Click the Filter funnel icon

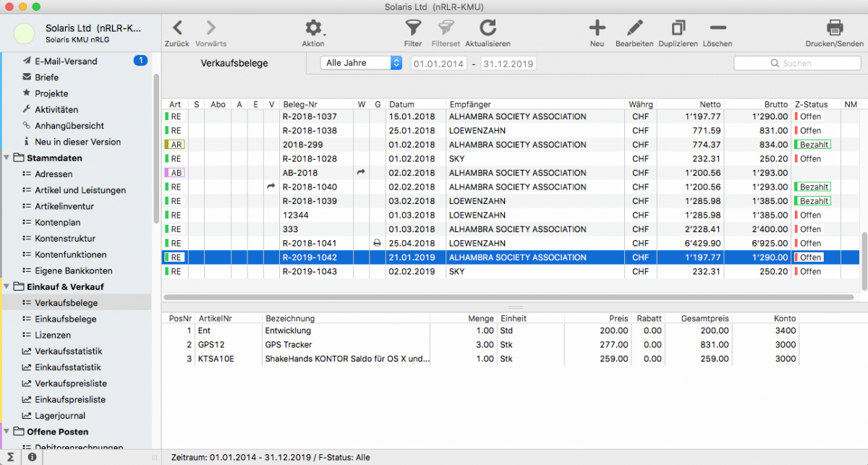412,28
